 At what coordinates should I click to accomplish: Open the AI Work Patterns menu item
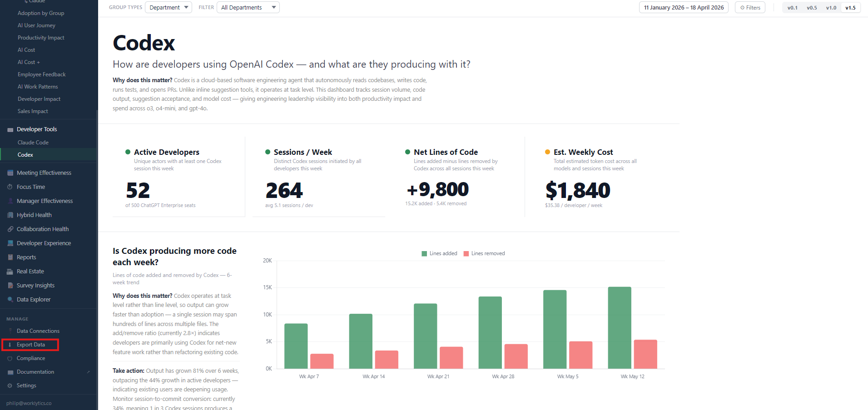click(38, 87)
